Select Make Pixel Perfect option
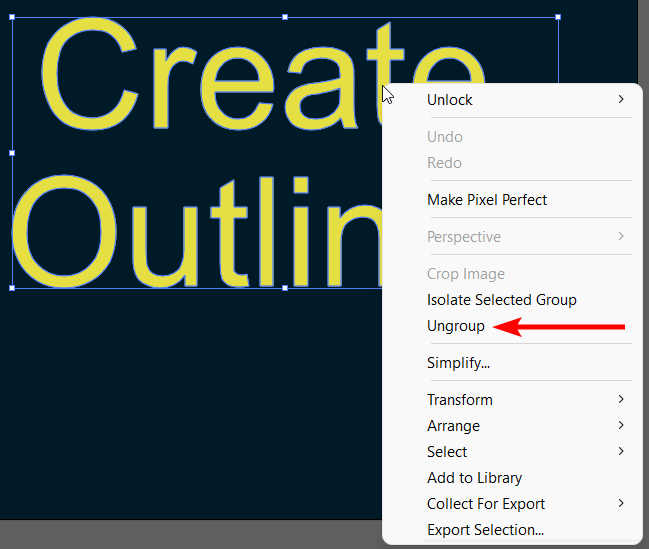The image size is (649, 549). 486,200
